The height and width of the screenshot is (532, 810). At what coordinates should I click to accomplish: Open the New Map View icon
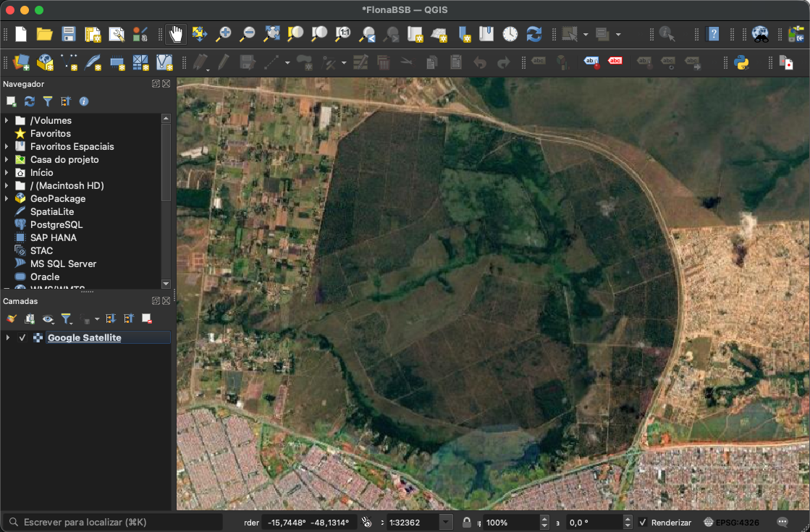tap(415, 34)
